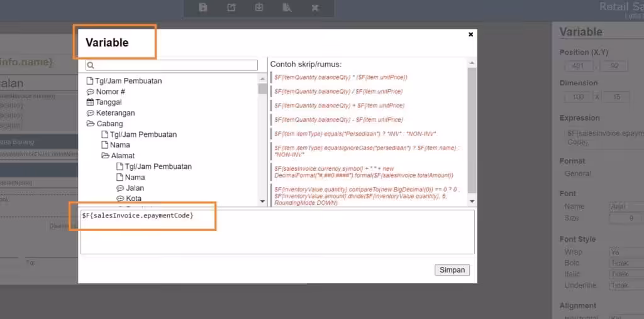Click the balanceQty divide unitPrice example formula
Viewport: 644px width, 319px height.
point(338,92)
